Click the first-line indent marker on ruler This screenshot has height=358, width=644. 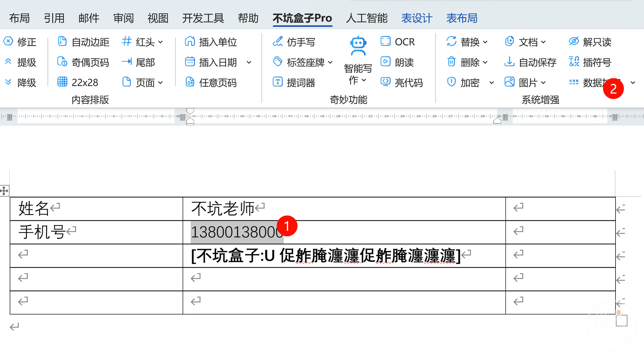(x=190, y=111)
